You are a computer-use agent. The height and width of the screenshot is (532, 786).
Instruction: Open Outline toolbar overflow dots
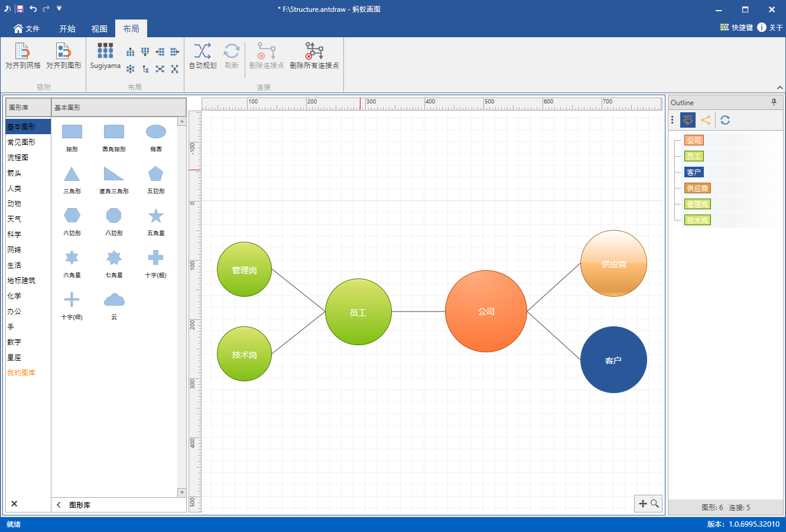click(673, 120)
